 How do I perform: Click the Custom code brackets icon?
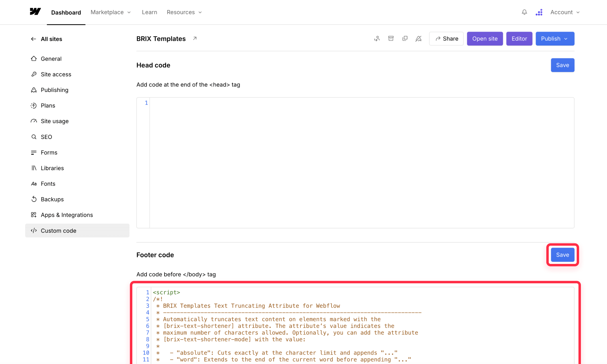pyautogui.click(x=34, y=231)
